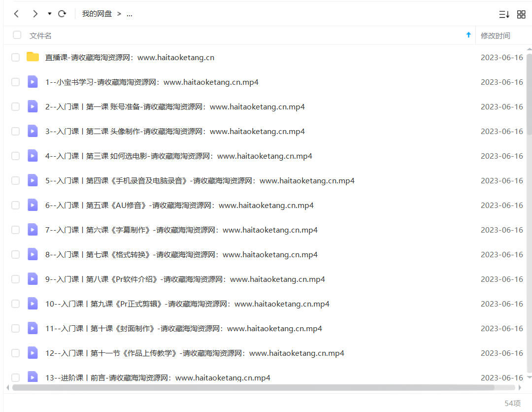Open the 直播课 folder by its name

(x=130, y=58)
